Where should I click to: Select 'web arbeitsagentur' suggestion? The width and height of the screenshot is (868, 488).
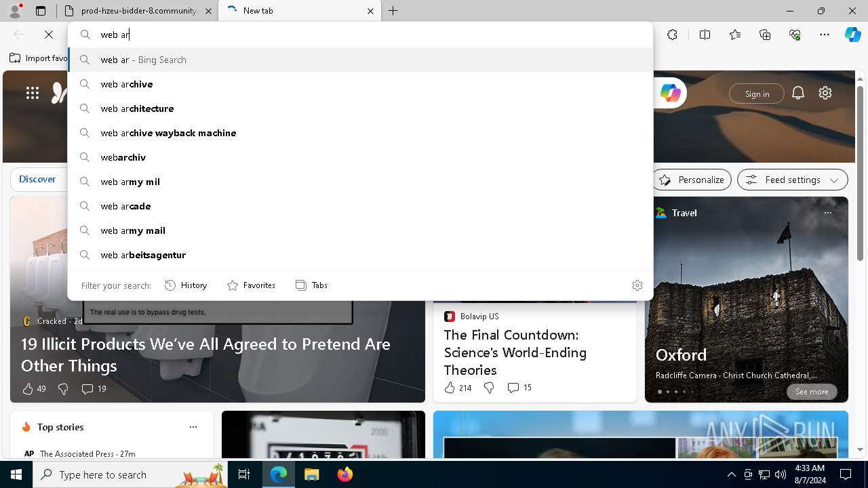pyautogui.click(x=360, y=255)
